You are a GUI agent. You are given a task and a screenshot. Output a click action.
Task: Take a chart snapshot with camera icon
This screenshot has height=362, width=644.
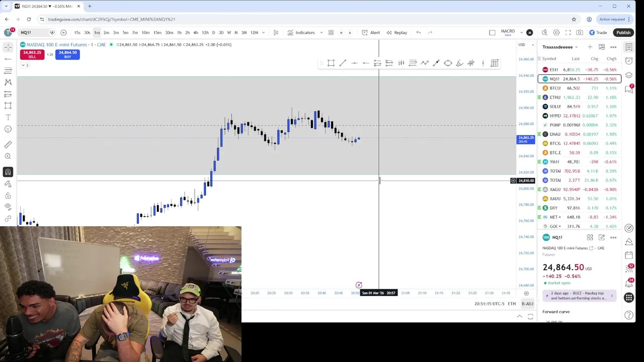(x=580, y=33)
